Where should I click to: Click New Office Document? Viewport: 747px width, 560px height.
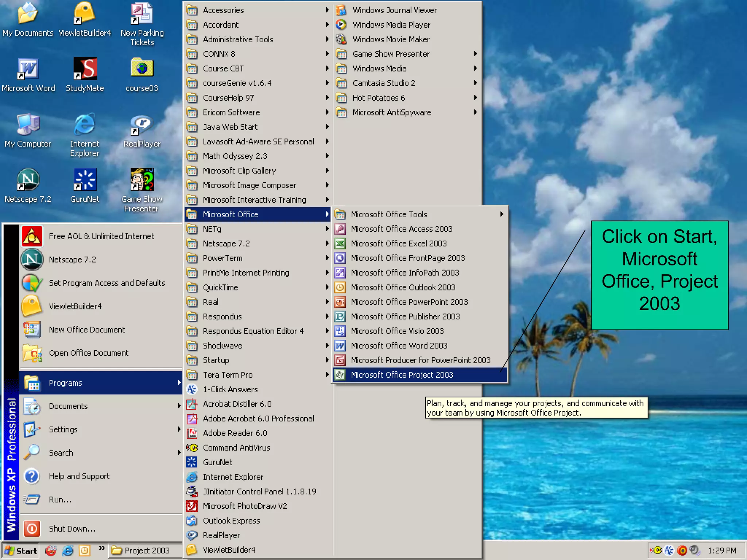(101, 330)
